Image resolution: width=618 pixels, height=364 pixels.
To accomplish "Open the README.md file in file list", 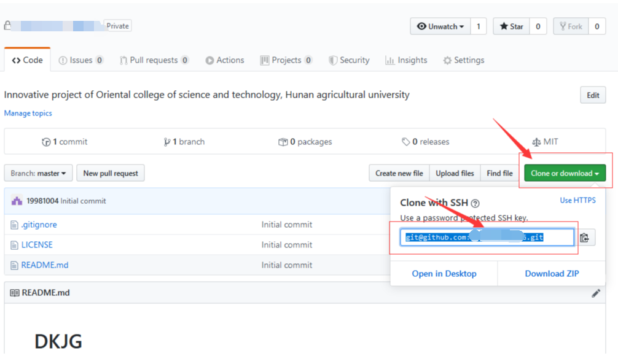I will (x=44, y=265).
